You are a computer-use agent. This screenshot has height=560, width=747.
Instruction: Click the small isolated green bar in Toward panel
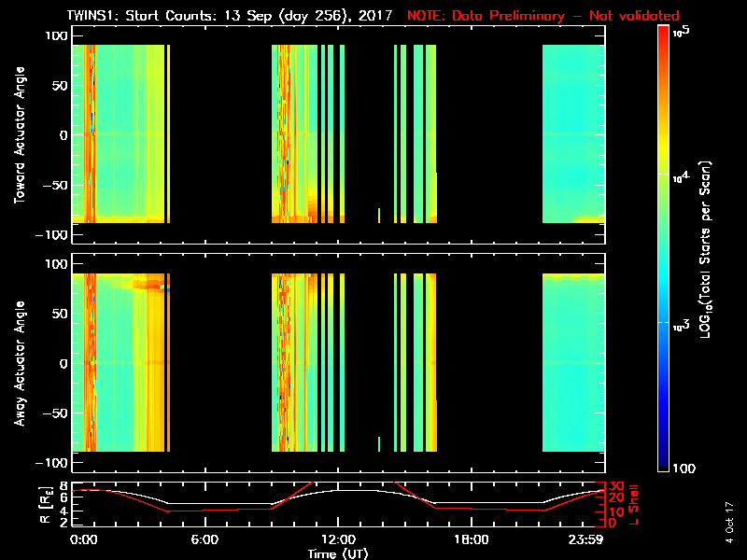tap(379, 216)
